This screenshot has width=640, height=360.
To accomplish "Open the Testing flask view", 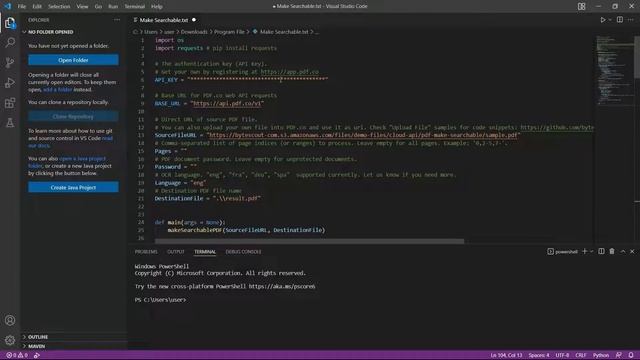I will (x=10, y=122).
